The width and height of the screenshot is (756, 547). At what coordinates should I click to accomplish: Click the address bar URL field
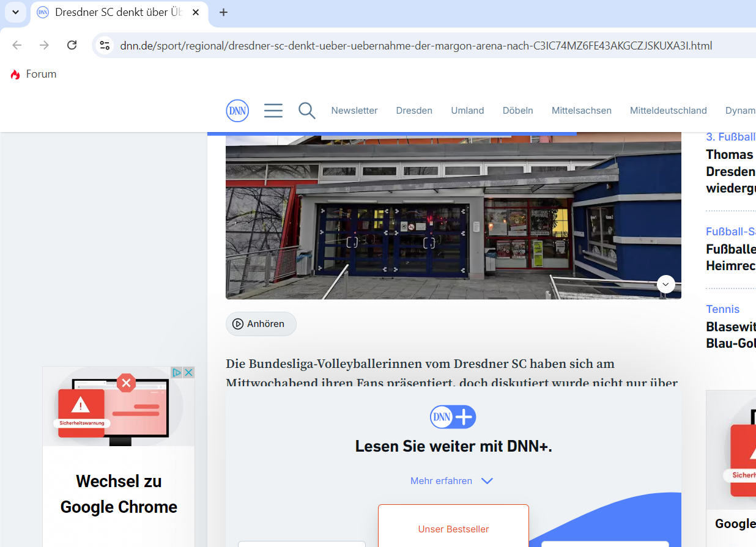(x=416, y=46)
